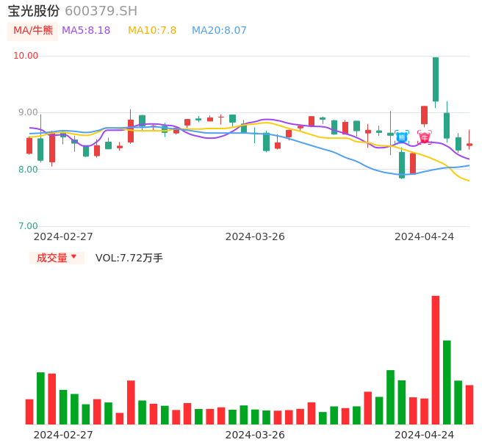Click the 2024-02-27 date label on price axis
504x445 pixels.
click(63, 236)
